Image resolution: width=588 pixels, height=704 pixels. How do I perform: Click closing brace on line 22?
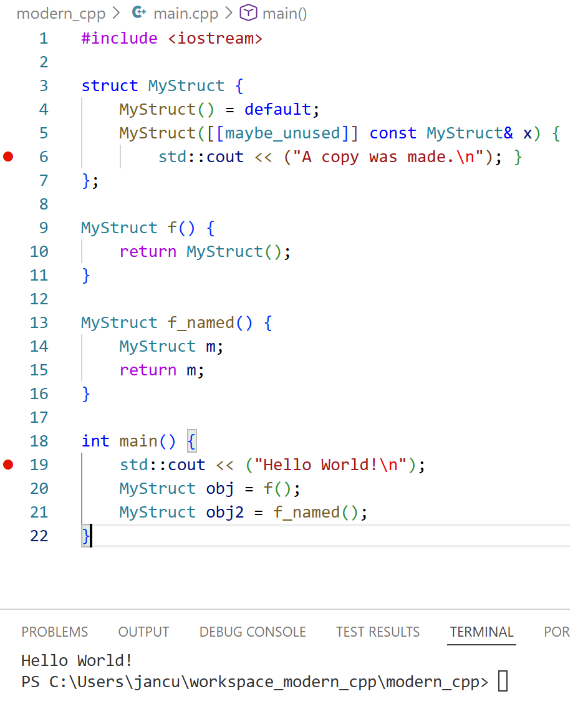(x=85, y=536)
